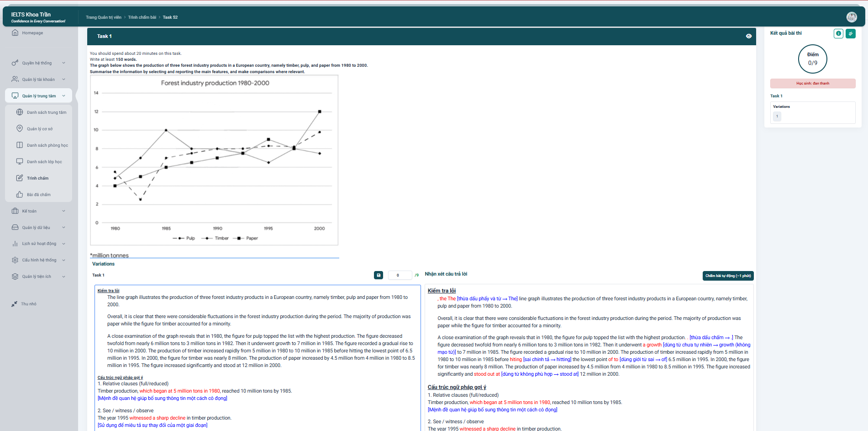Image resolution: width=868 pixels, height=431 pixels.
Task: Go to Trang Quản trị viên breadcrumb
Action: coord(104,17)
